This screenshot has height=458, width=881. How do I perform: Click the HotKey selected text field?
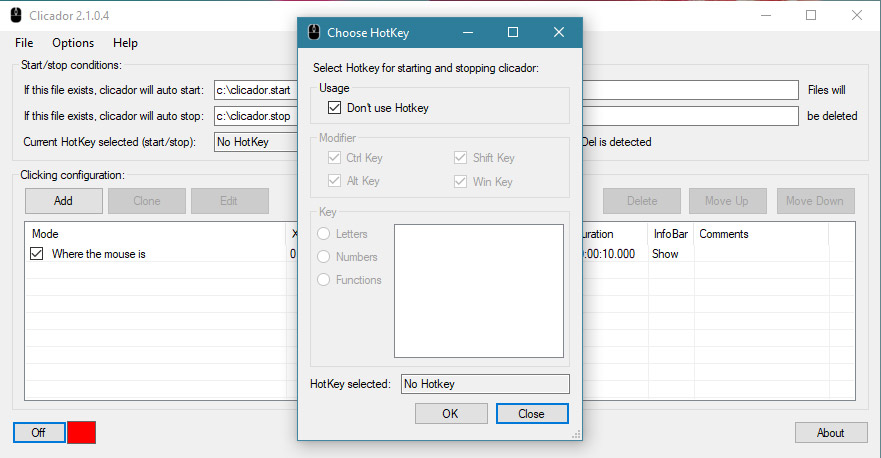tap(484, 384)
